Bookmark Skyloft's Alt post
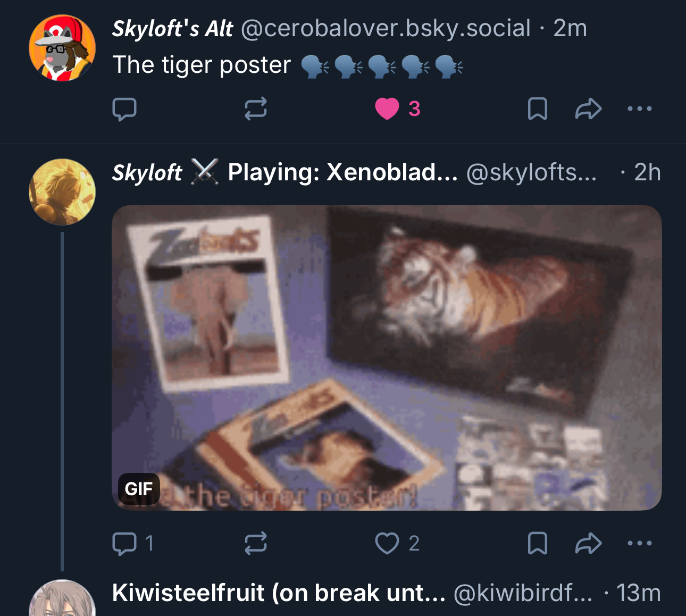The height and width of the screenshot is (616, 686). point(537,109)
